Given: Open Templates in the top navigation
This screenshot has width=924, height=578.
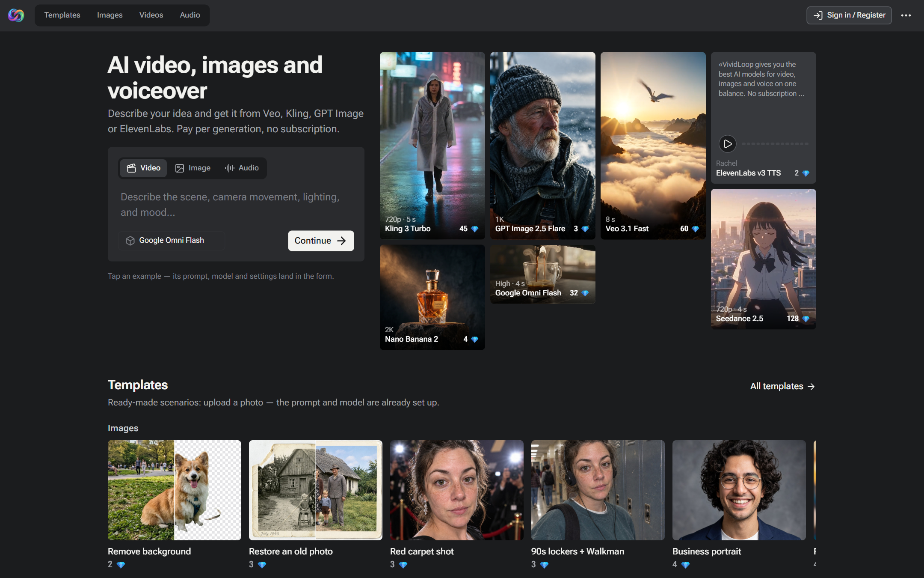Looking at the screenshot, I should 62,15.
